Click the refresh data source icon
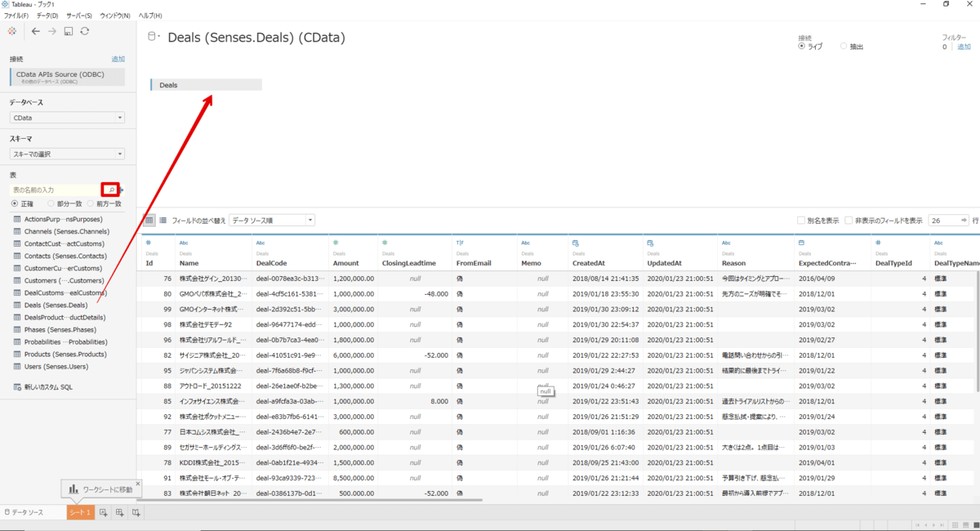This screenshot has width=980, height=531. click(84, 31)
